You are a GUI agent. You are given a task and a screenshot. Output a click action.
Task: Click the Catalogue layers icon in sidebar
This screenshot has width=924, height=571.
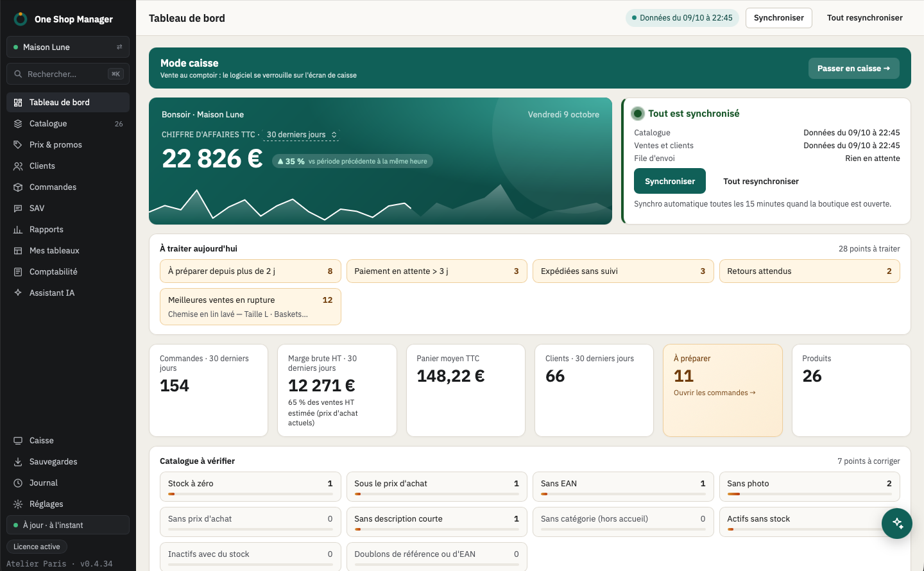pyautogui.click(x=18, y=124)
